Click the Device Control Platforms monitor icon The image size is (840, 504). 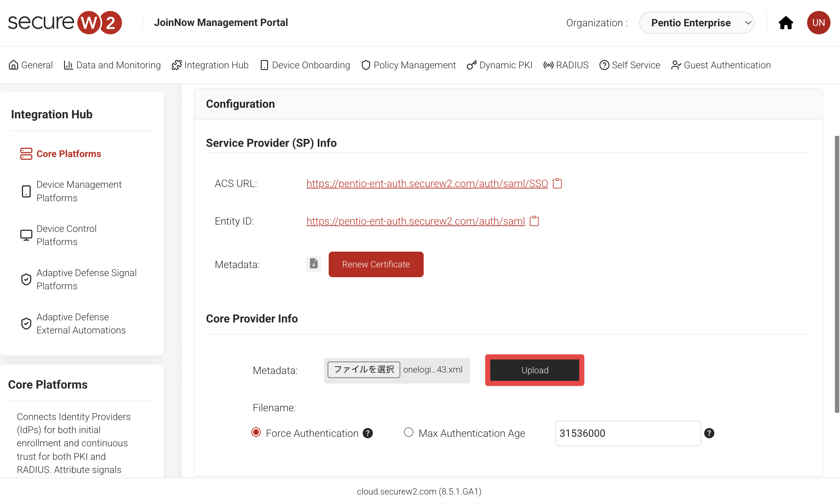26,235
